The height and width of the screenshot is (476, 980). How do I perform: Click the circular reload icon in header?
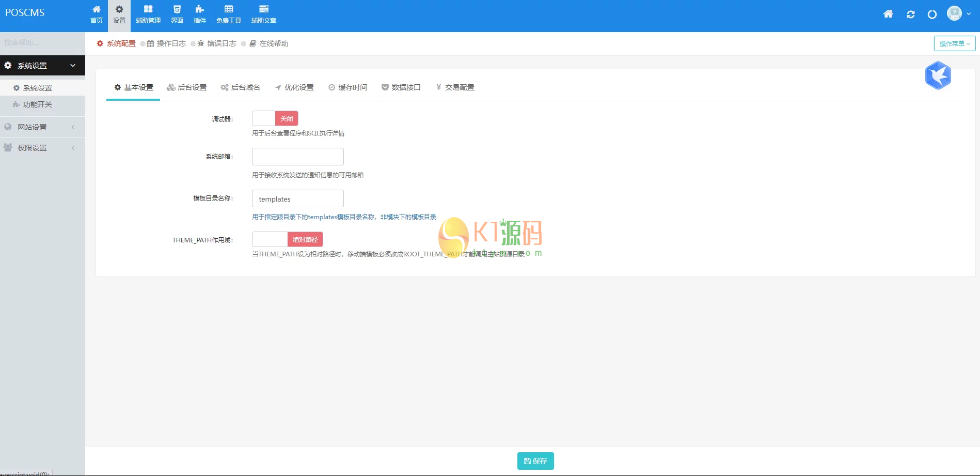pyautogui.click(x=932, y=14)
